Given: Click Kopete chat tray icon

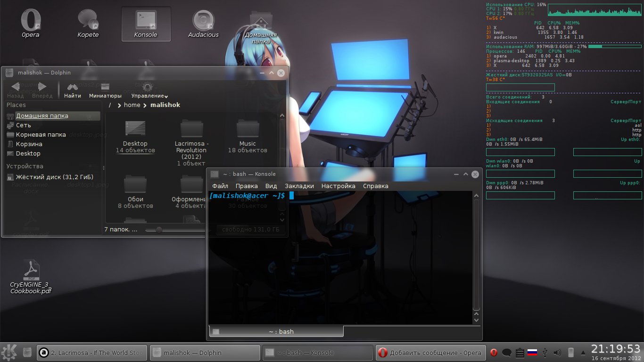Looking at the screenshot, I should 507,352.
